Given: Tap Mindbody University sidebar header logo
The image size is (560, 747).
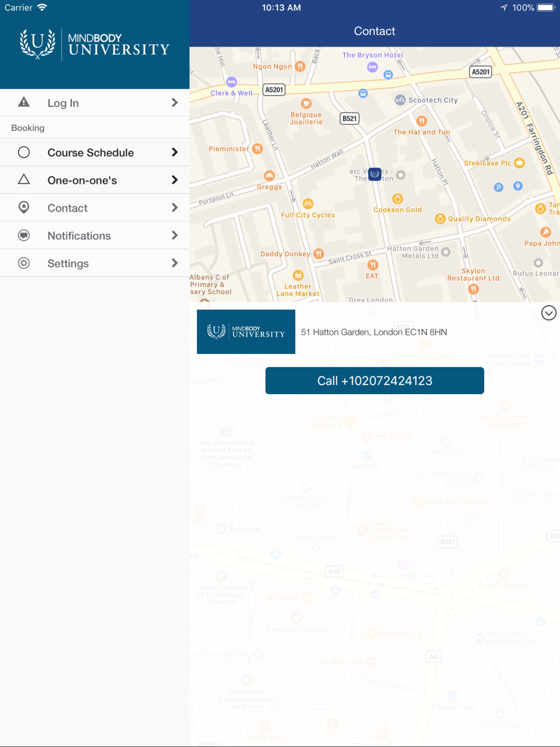Looking at the screenshot, I should pos(94,44).
